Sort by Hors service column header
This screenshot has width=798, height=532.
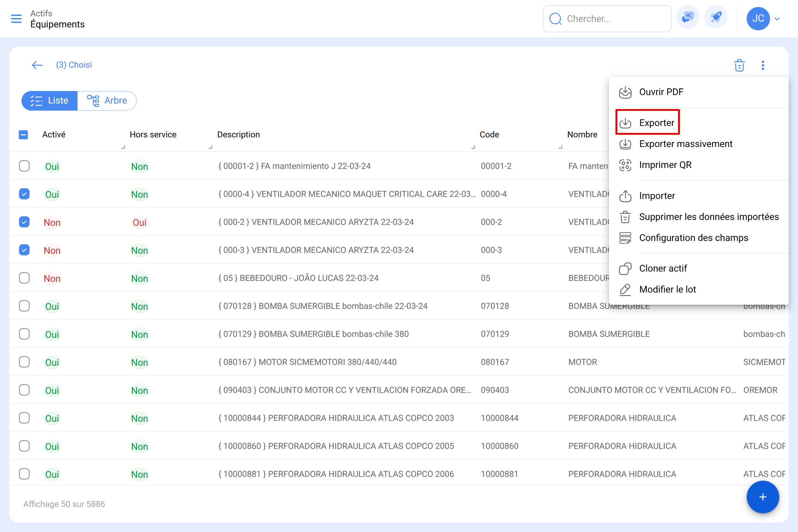(153, 135)
